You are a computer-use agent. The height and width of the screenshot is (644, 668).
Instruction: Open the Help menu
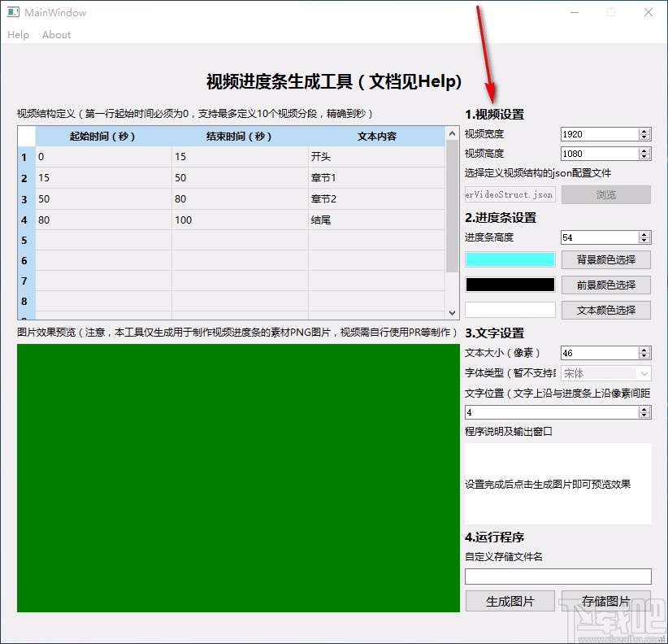(x=18, y=35)
